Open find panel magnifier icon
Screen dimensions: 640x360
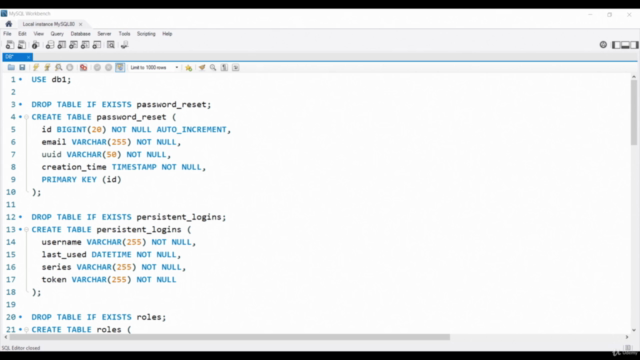[x=213, y=67]
